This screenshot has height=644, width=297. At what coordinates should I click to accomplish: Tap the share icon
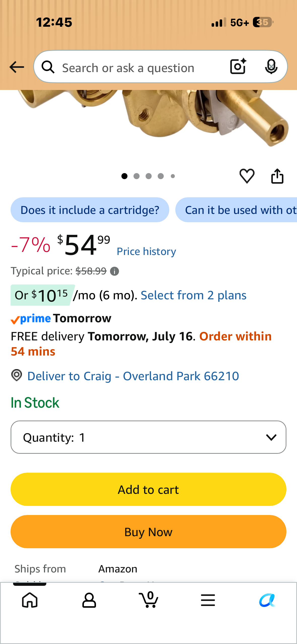(277, 176)
